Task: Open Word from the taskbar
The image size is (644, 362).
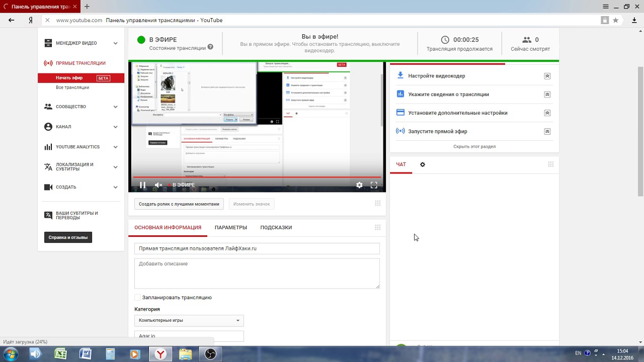Action: coord(86,354)
